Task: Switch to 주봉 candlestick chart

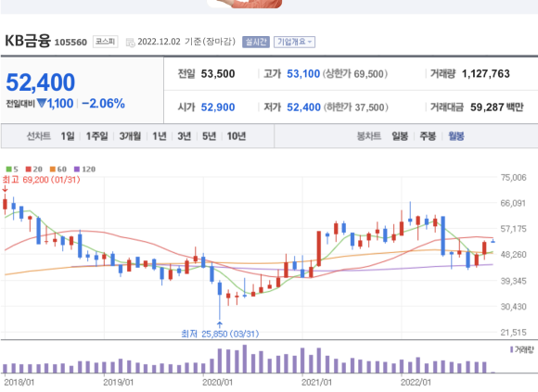Action: tap(428, 136)
